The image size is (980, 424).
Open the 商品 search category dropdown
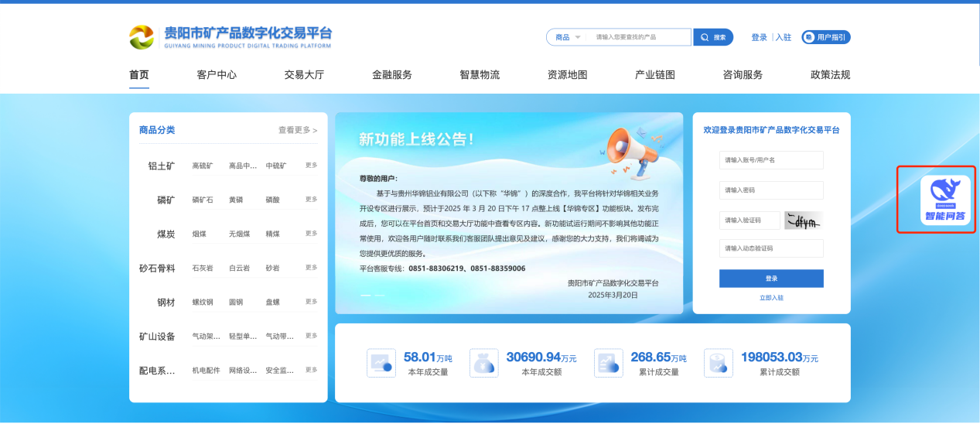click(x=568, y=37)
